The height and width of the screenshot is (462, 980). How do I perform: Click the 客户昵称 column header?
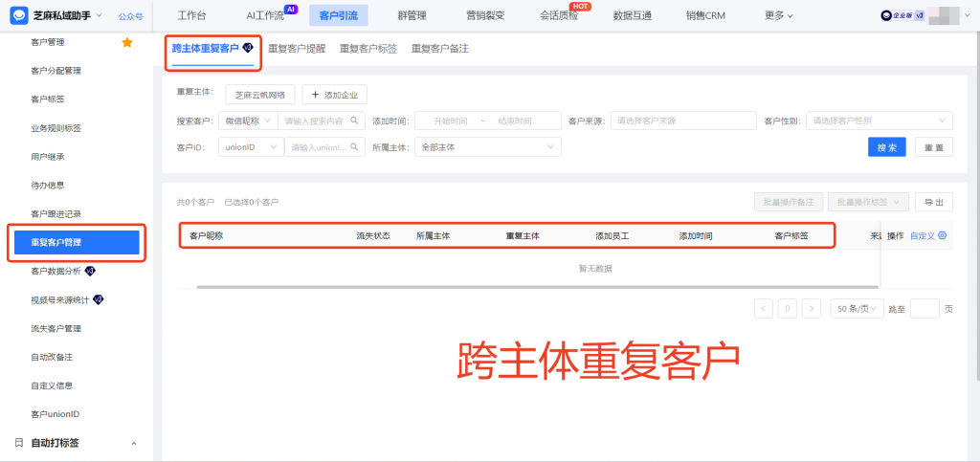coord(207,236)
